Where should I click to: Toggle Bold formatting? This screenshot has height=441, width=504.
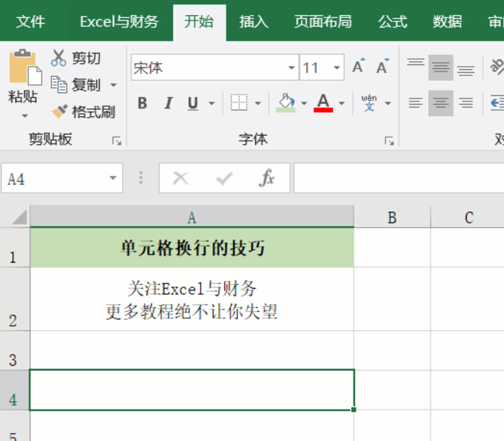pyautogui.click(x=143, y=104)
